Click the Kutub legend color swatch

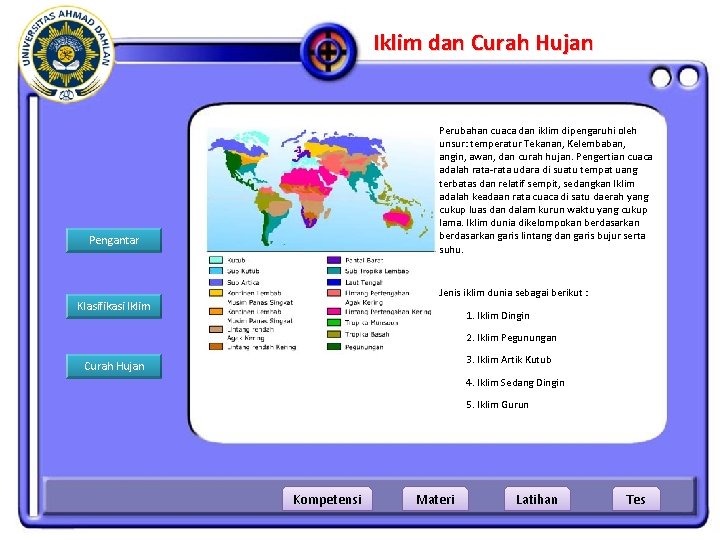216,260
